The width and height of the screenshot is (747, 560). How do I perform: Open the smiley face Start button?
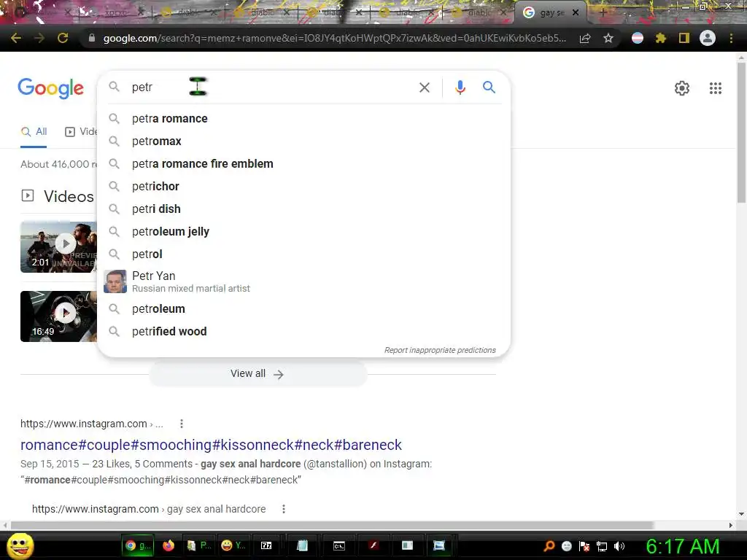click(x=20, y=545)
